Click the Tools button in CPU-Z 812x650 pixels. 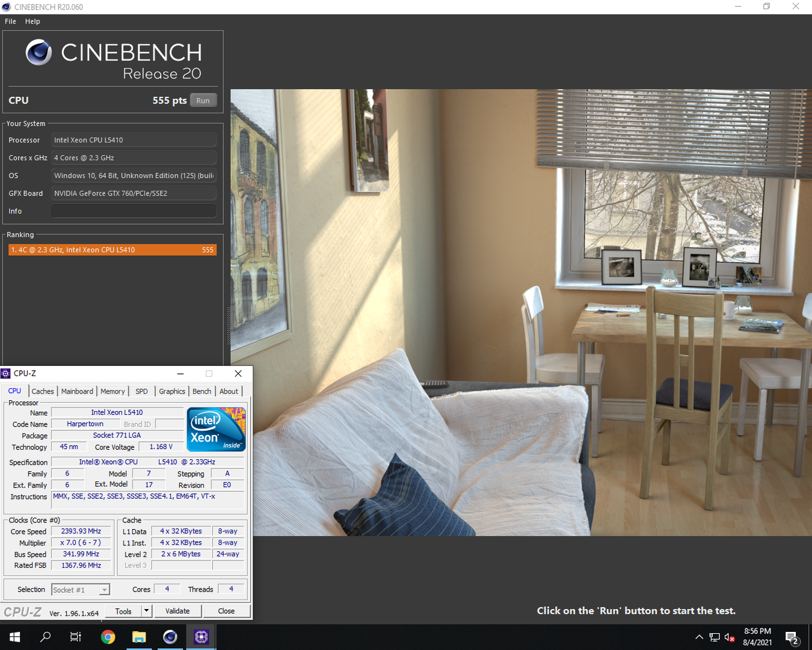tap(124, 611)
